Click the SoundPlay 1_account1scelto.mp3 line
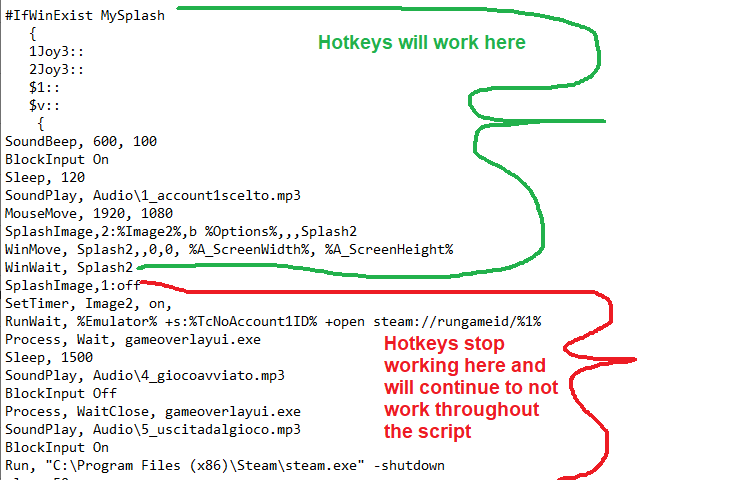Viewport: 735px width, 480px height. click(x=153, y=195)
